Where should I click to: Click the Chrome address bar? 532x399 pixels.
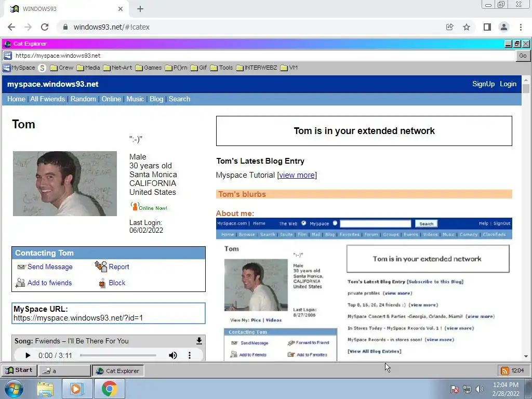pyautogui.click(x=251, y=27)
